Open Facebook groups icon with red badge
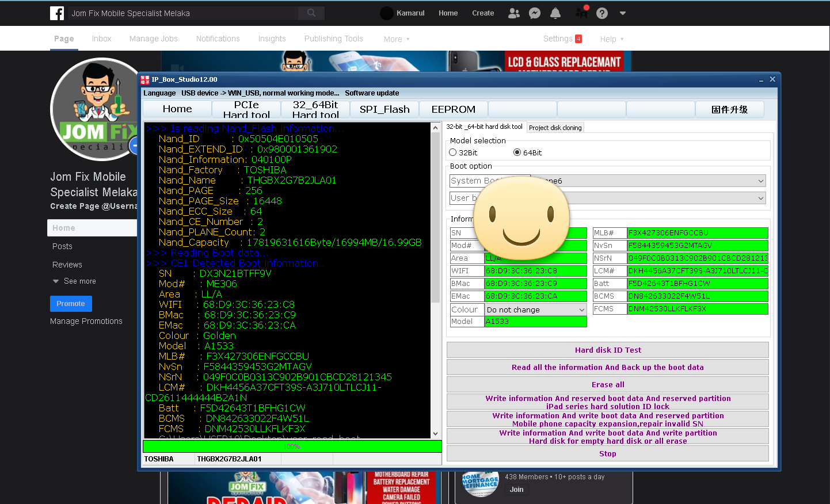The image size is (830, 504). coord(582,13)
